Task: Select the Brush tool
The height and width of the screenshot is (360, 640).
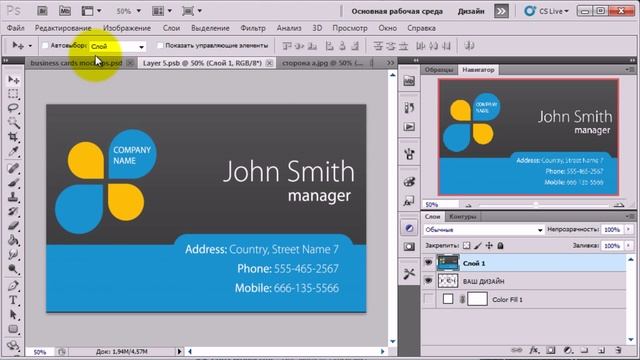Action: (x=13, y=182)
